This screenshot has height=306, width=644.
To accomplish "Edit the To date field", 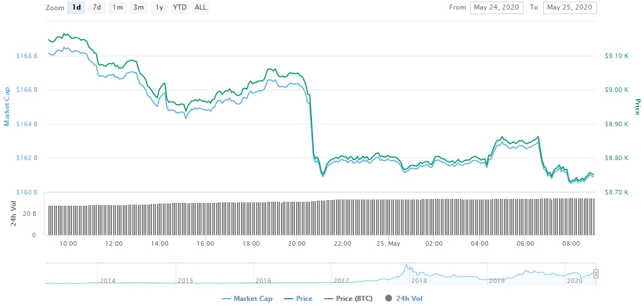I will point(570,7).
